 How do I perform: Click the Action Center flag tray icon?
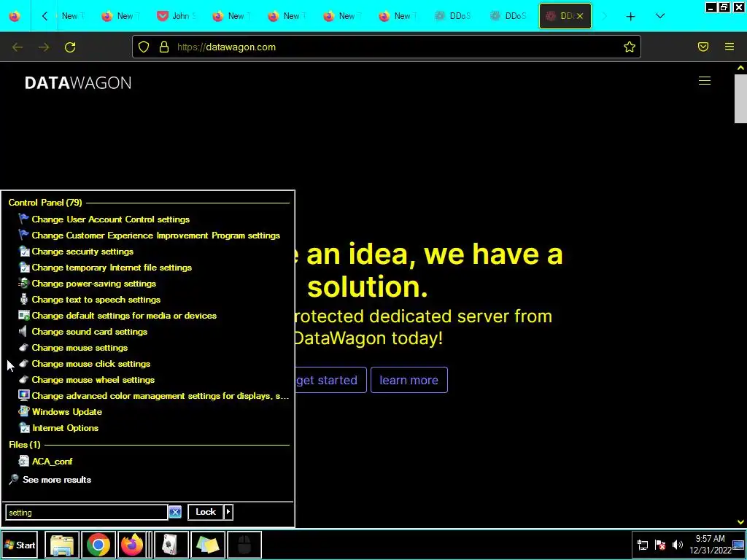point(660,545)
